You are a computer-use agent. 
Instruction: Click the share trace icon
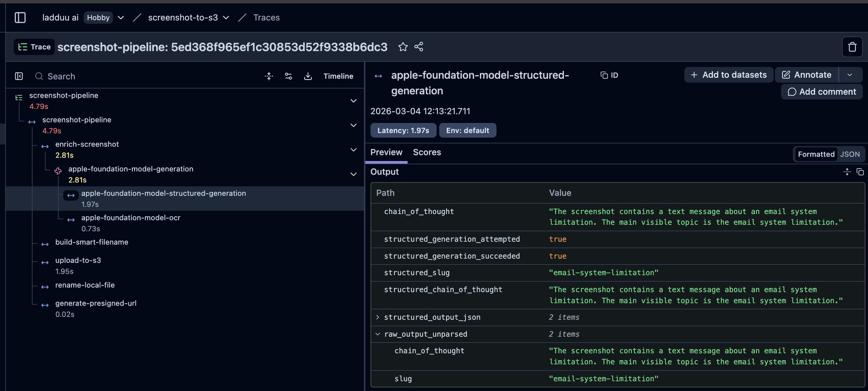[418, 47]
